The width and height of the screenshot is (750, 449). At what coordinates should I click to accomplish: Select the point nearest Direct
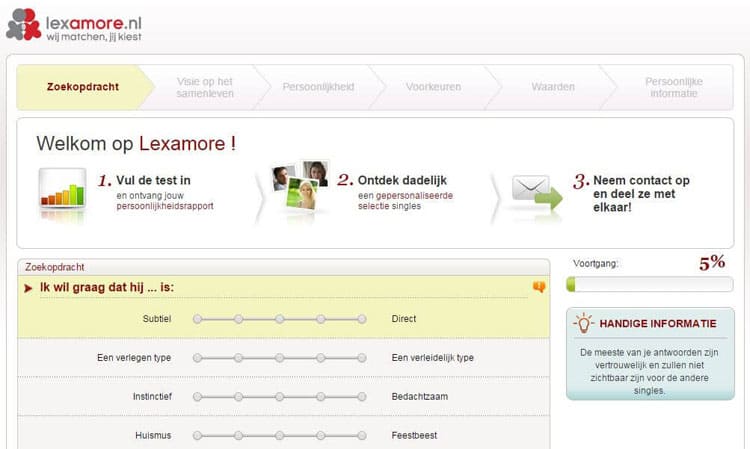coord(362,319)
